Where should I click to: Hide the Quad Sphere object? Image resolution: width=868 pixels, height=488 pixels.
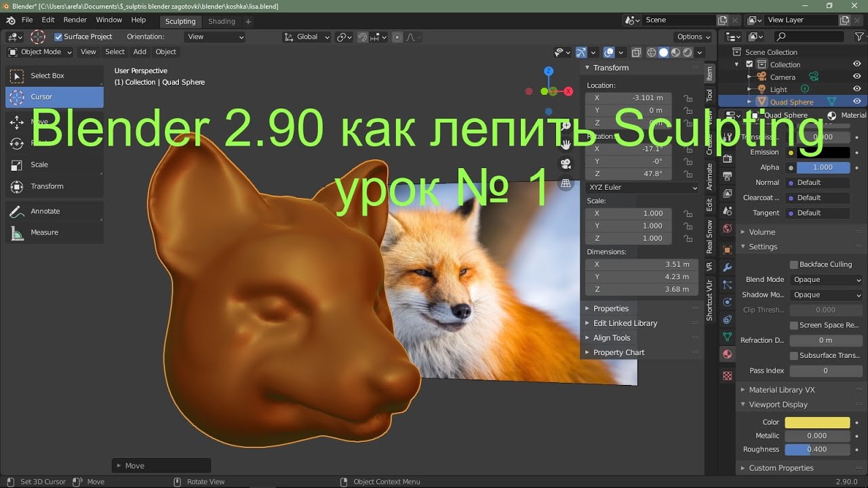pyautogui.click(x=857, y=102)
